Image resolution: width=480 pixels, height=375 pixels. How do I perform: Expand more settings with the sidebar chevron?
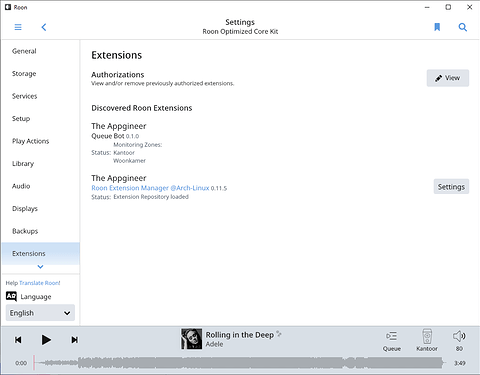tap(40, 267)
